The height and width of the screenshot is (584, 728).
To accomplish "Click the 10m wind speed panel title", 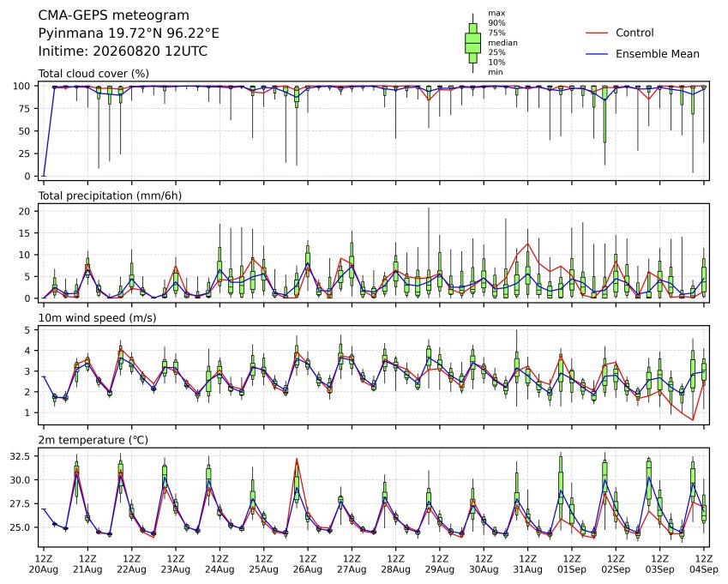I will [x=97, y=318].
